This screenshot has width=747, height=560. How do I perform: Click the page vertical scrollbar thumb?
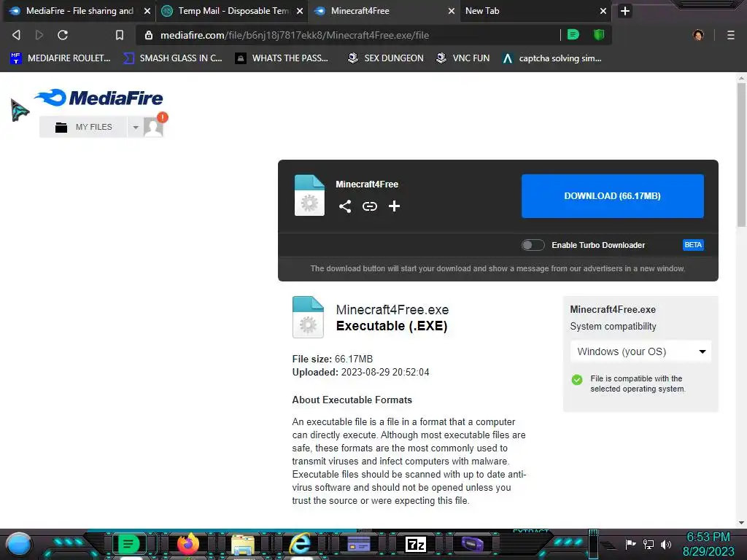coord(741,154)
